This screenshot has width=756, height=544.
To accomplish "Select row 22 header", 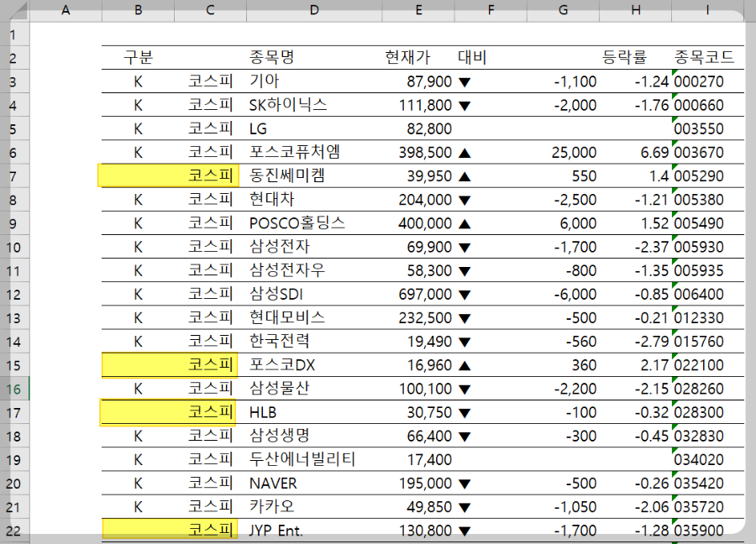I will click(x=13, y=531).
